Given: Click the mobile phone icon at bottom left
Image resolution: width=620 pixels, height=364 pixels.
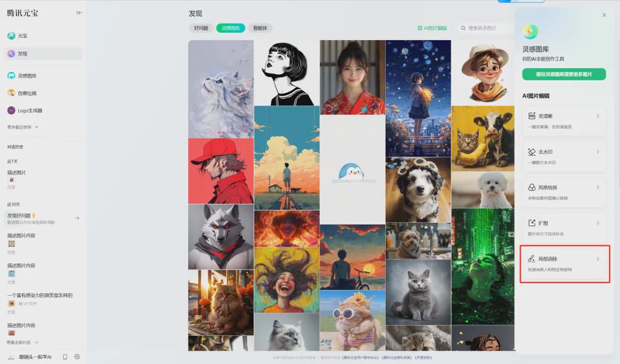Looking at the screenshot, I should pyautogui.click(x=65, y=357).
